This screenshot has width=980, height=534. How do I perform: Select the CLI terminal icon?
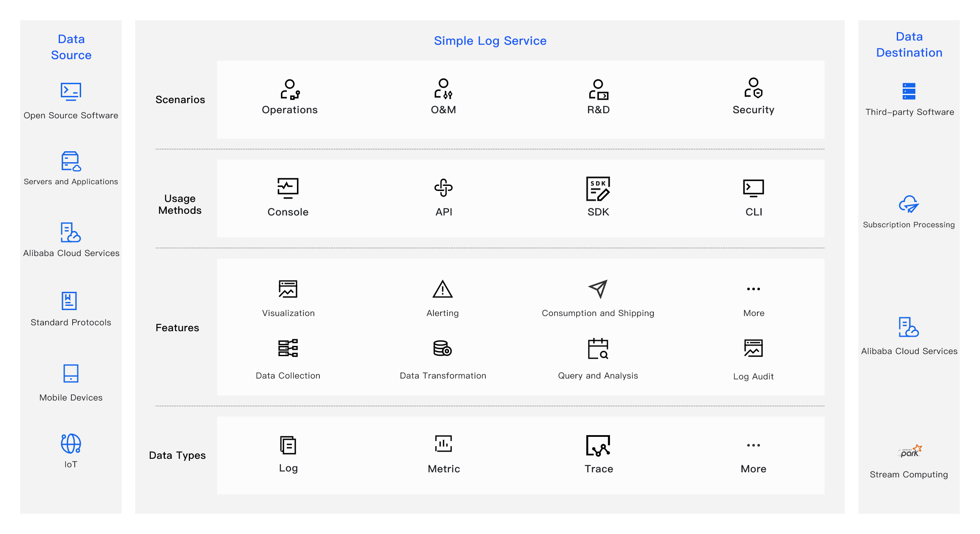(754, 188)
